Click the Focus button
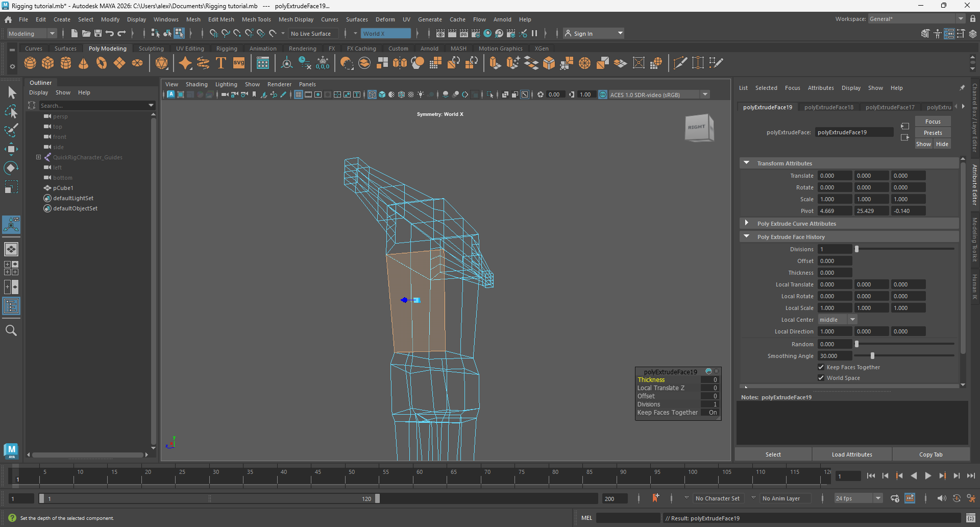 [933, 122]
